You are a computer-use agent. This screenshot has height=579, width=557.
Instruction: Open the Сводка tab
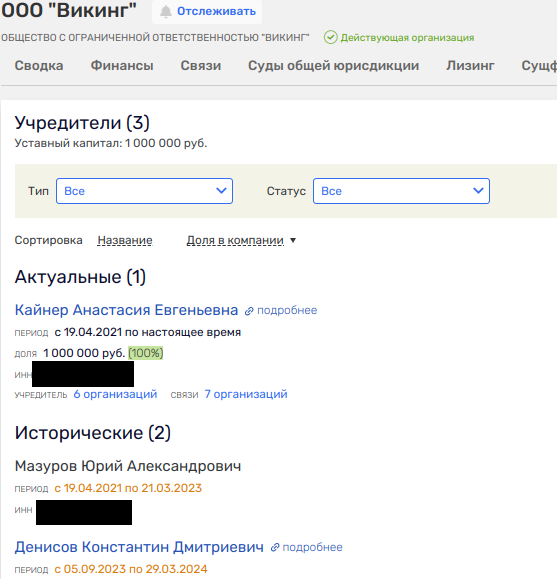click(39, 65)
